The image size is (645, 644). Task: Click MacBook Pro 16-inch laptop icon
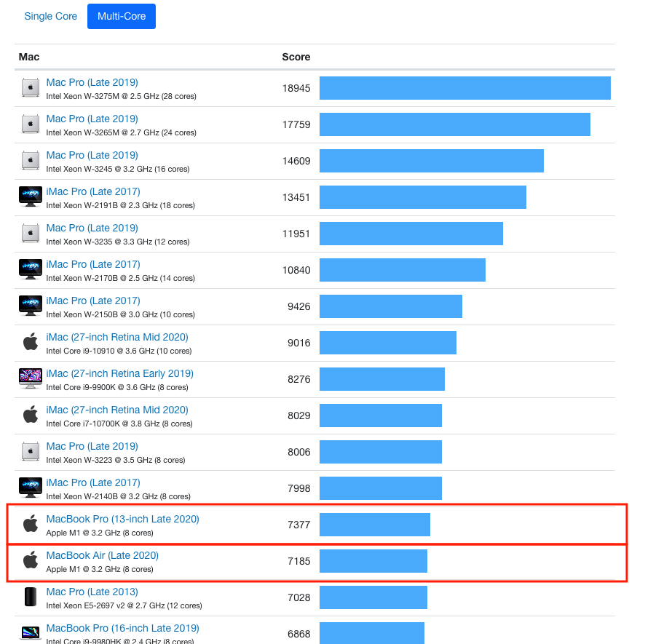pos(31,633)
